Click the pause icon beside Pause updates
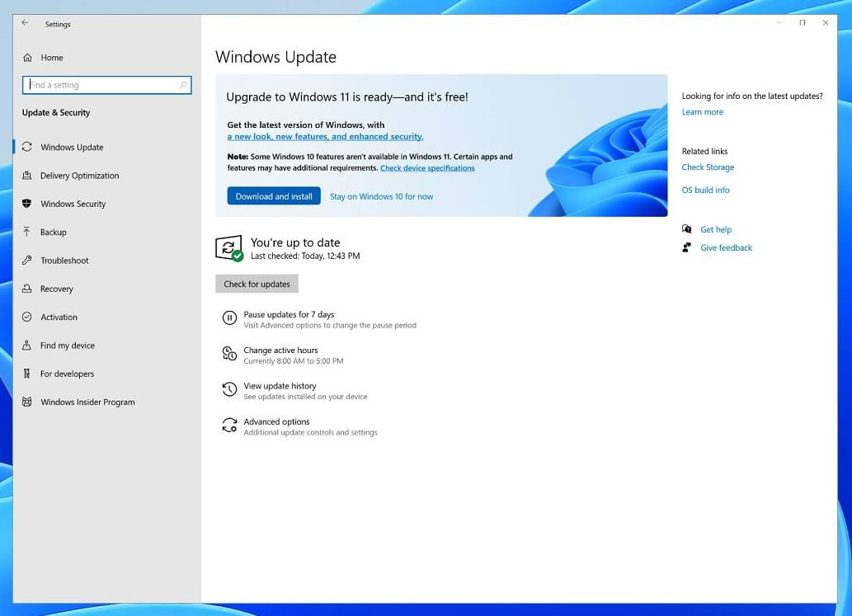Viewport: 852px width, 616px height. coord(230,318)
